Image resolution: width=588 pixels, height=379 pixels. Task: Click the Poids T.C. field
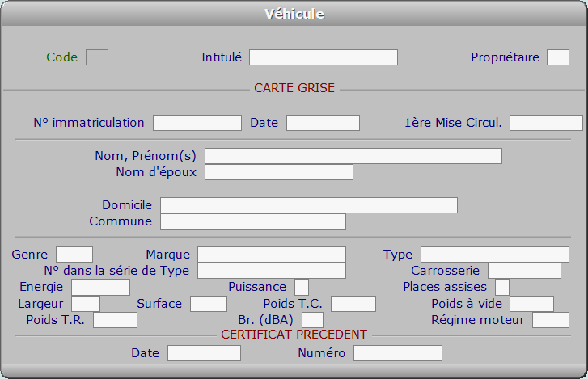click(353, 304)
